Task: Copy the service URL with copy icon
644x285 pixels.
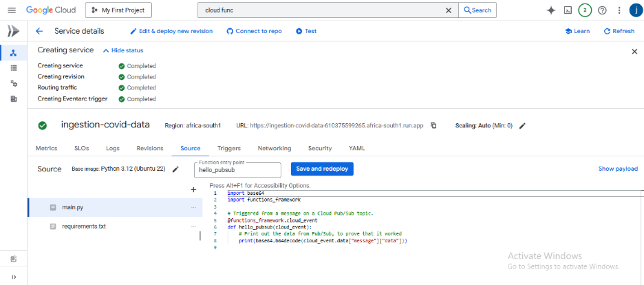Action: tap(433, 126)
